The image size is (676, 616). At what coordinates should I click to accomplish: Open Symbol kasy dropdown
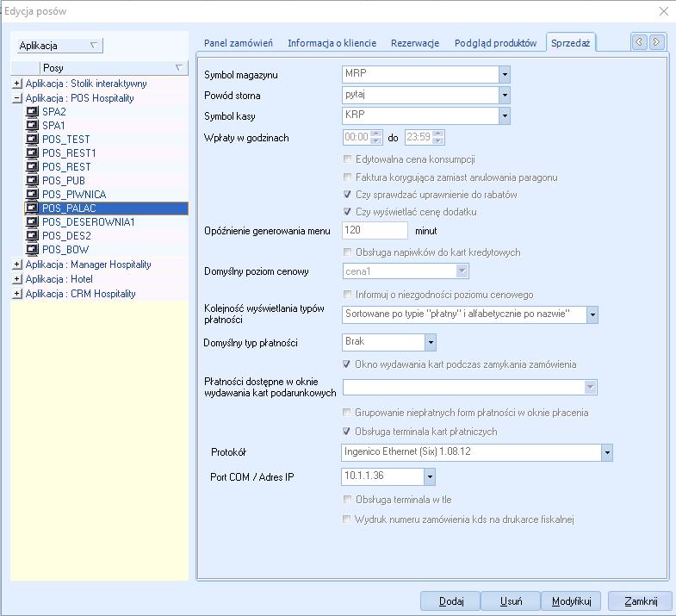click(505, 116)
